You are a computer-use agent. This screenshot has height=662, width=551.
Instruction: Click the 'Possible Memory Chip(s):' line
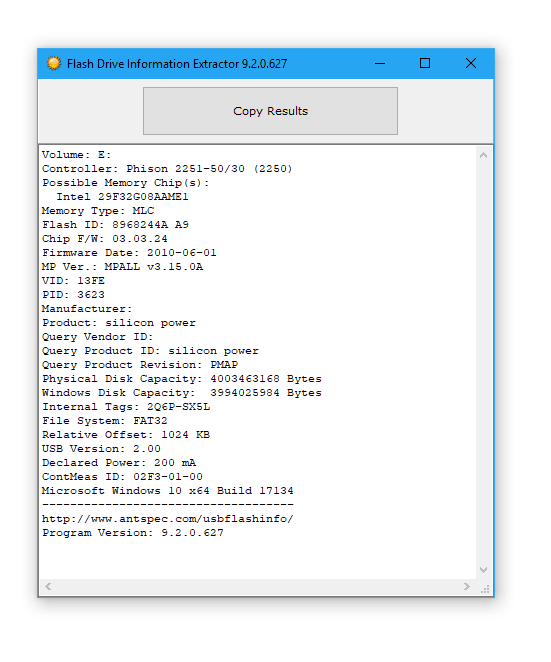point(125,183)
